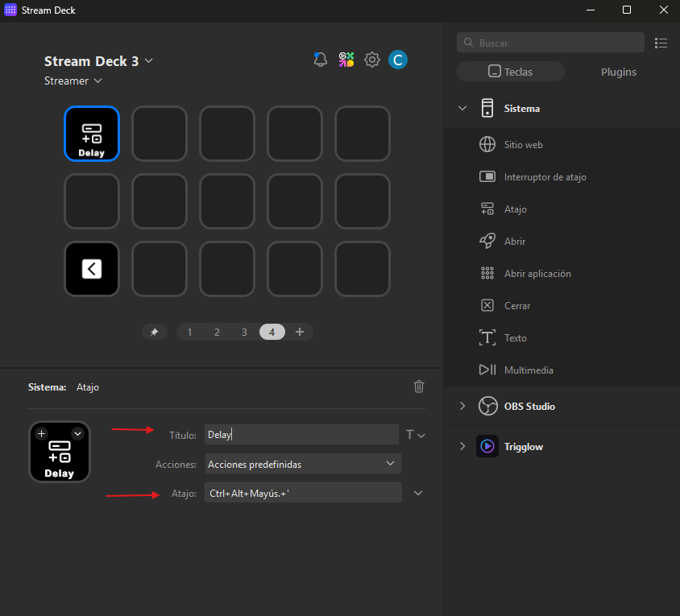Go to page 3
The width and height of the screenshot is (680, 616).
pyautogui.click(x=244, y=332)
